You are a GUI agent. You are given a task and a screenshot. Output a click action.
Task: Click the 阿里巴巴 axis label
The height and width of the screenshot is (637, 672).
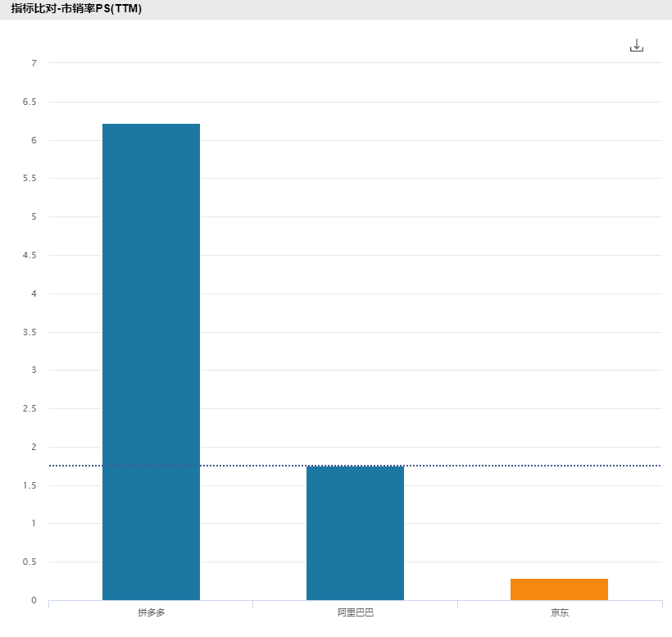click(355, 612)
